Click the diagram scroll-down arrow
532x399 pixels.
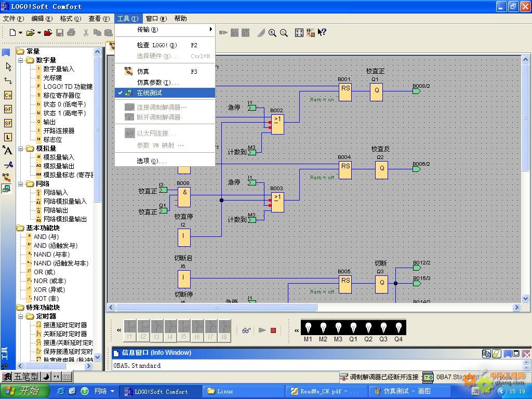coord(525,299)
